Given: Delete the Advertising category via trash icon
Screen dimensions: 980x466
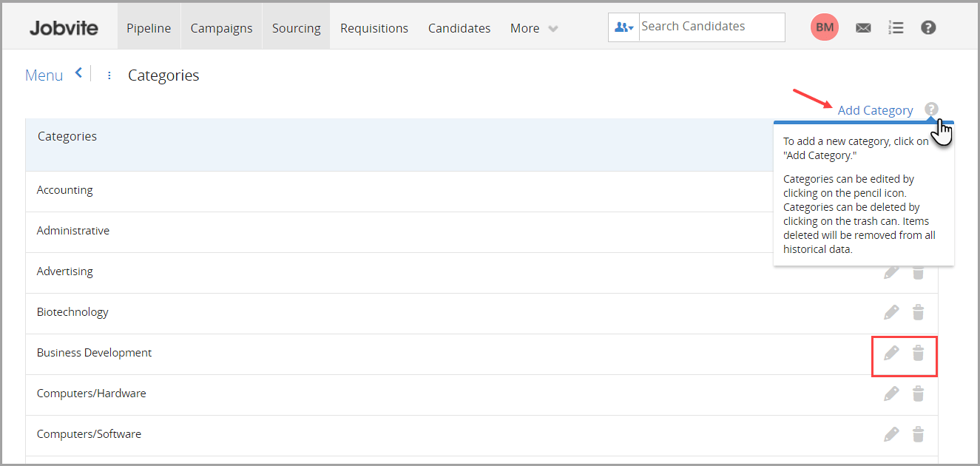Looking at the screenshot, I should coord(918,271).
